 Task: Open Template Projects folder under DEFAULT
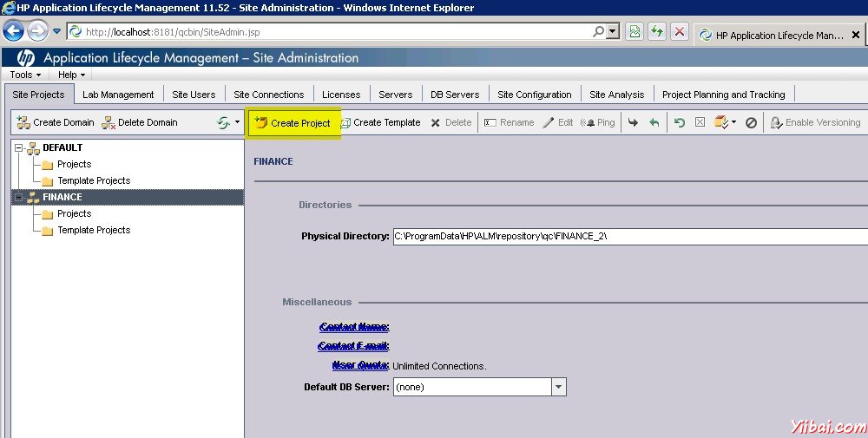94,181
